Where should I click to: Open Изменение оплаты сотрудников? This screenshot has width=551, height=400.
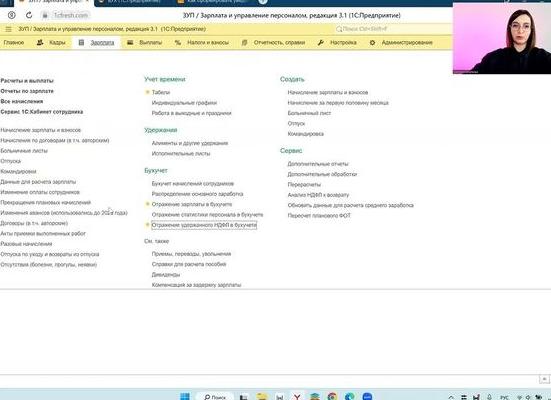40,192
